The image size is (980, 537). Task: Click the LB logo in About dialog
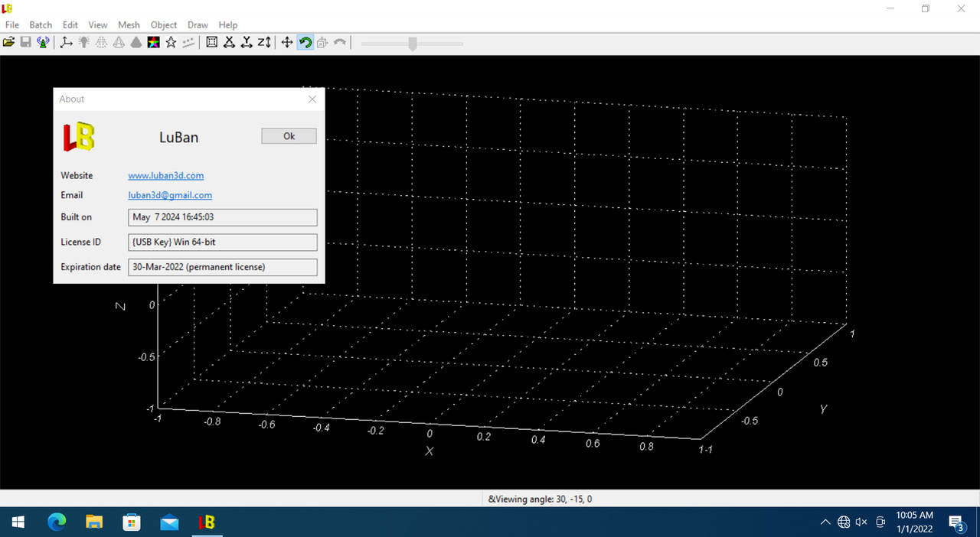coord(78,136)
